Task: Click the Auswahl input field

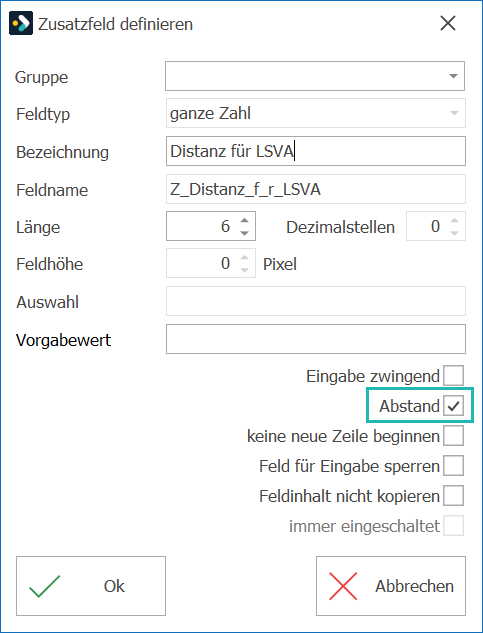Action: click(x=315, y=301)
